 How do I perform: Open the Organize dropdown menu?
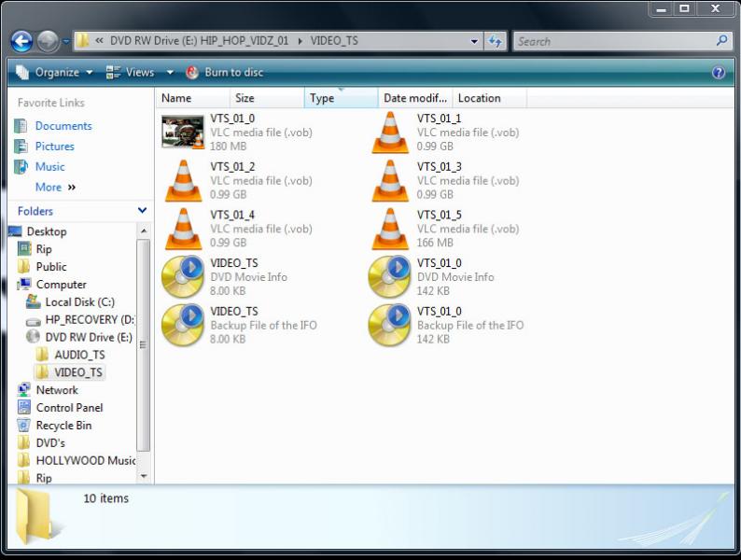tap(55, 72)
